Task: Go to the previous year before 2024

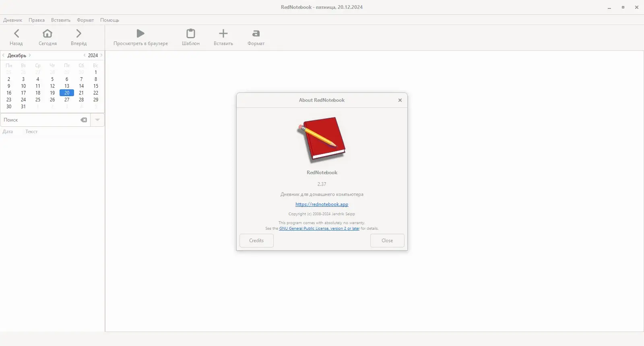Action: point(85,55)
